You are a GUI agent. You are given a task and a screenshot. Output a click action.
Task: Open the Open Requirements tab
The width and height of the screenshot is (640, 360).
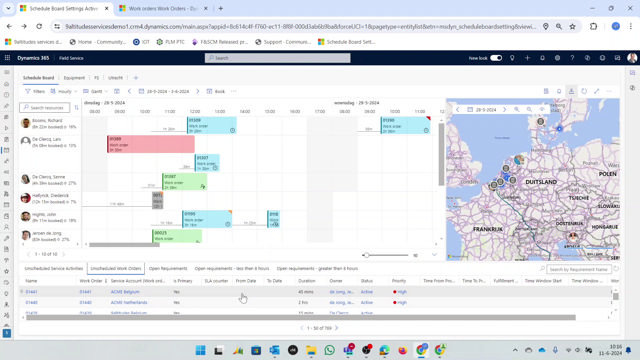click(x=168, y=269)
